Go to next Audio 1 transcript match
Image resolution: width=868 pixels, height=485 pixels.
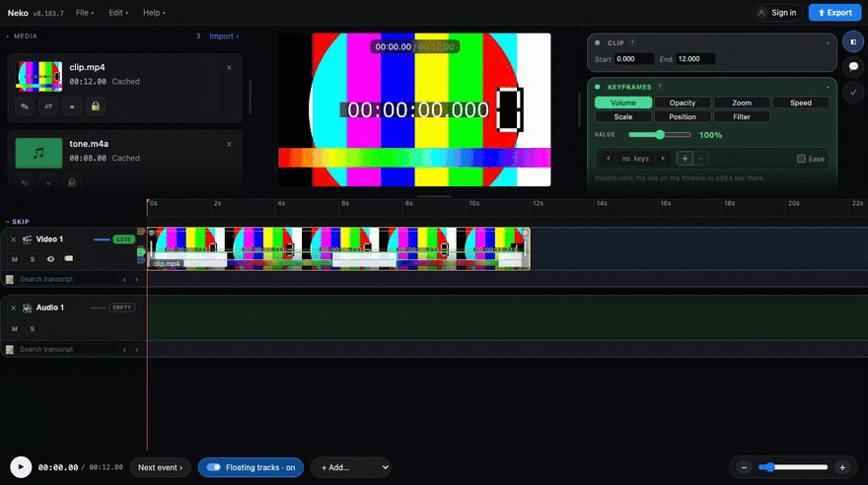pyautogui.click(x=137, y=350)
